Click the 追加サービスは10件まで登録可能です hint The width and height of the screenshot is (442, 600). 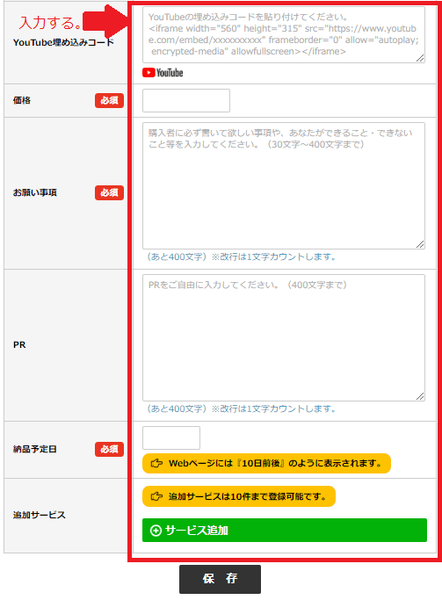(239, 497)
